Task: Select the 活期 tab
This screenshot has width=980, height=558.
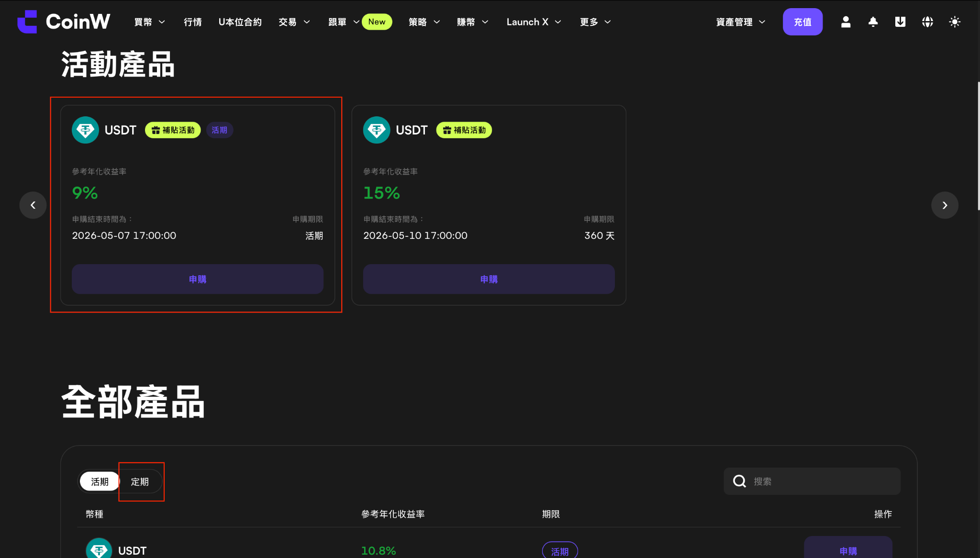Action: pyautogui.click(x=100, y=481)
